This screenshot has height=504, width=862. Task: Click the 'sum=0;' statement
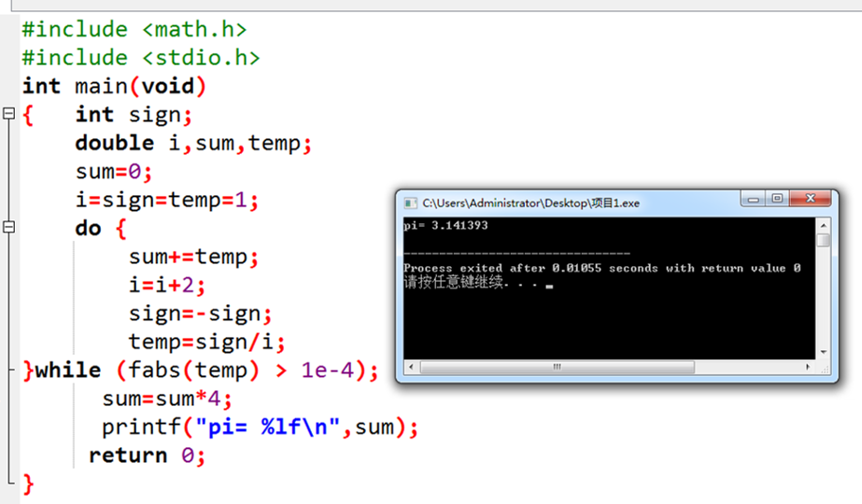[114, 172]
